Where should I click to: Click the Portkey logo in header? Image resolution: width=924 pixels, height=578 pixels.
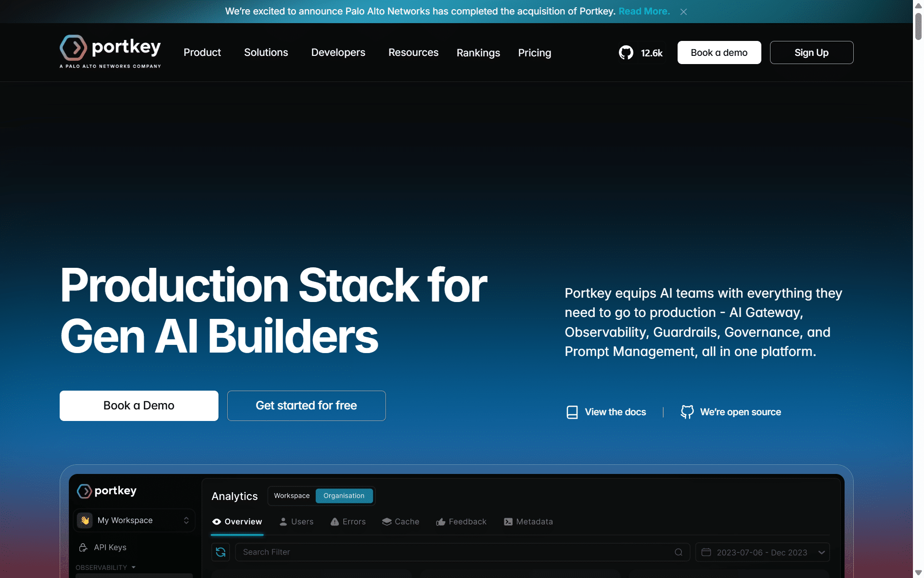[110, 52]
